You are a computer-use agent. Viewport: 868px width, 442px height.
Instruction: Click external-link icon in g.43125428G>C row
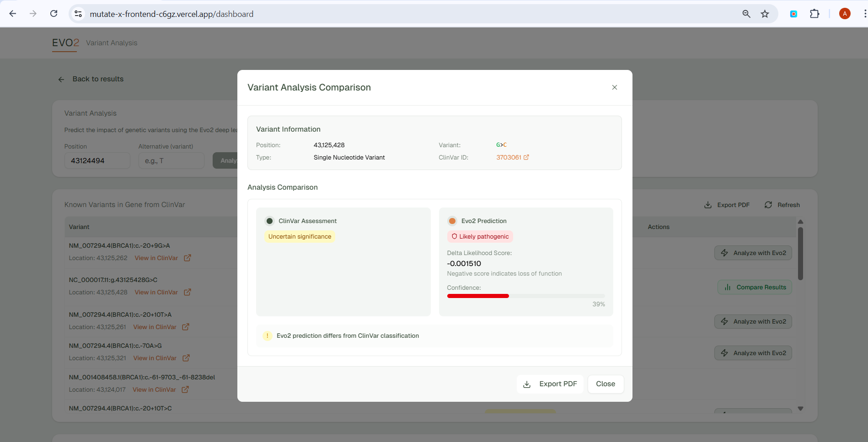(x=188, y=292)
